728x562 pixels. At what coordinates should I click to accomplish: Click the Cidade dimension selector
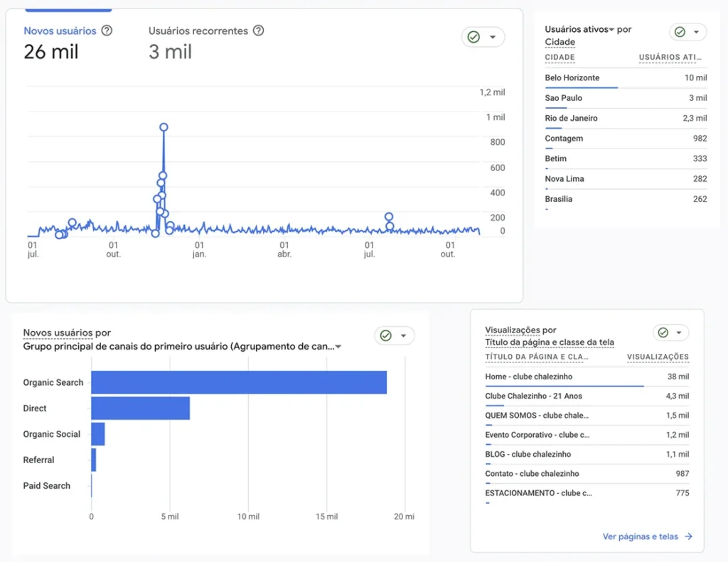pos(560,42)
